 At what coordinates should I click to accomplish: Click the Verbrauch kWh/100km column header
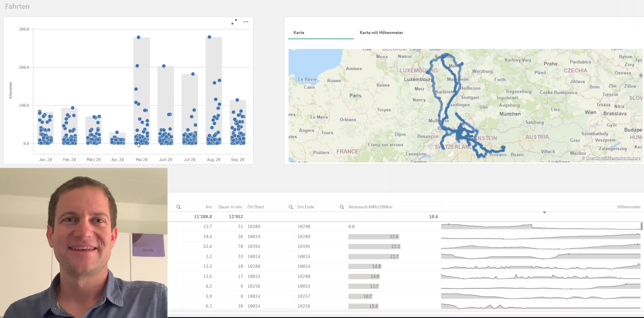coord(370,207)
